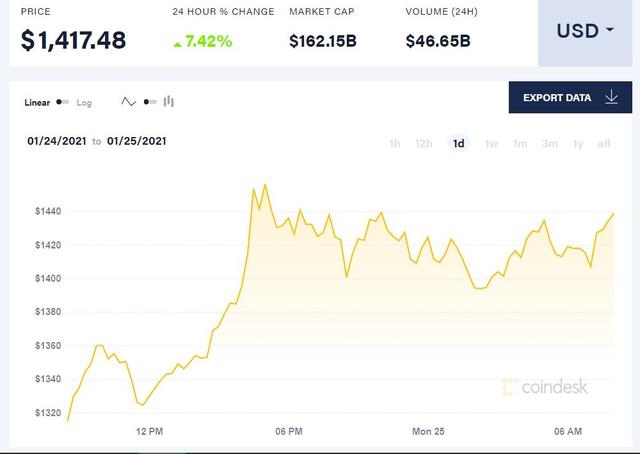Image resolution: width=640 pixels, height=454 pixels.
Task: Choose the 3m time range
Action: point(550,143)
